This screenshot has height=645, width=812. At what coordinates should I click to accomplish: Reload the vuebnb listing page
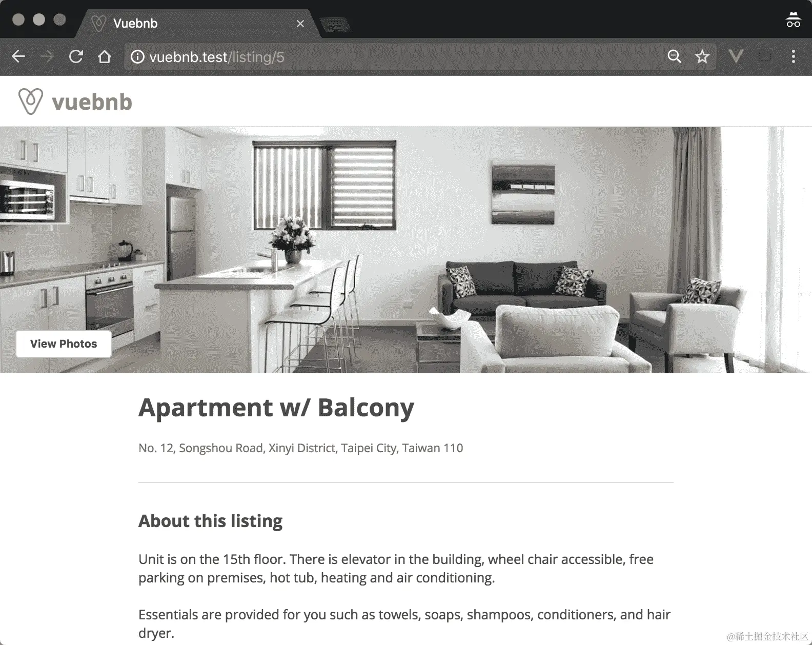click(76, 56)
